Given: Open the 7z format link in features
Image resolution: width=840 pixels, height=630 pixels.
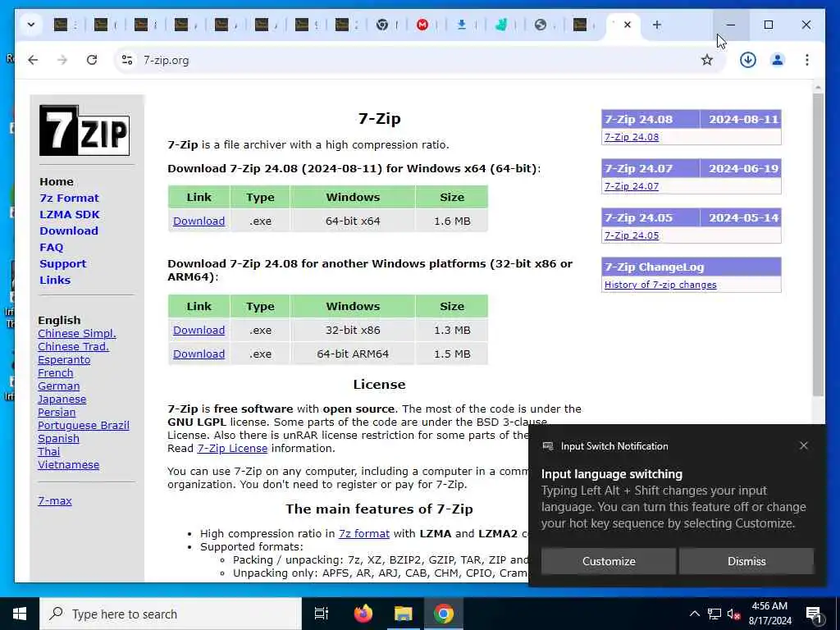Looking at the screenshot, I should point(363,533).
